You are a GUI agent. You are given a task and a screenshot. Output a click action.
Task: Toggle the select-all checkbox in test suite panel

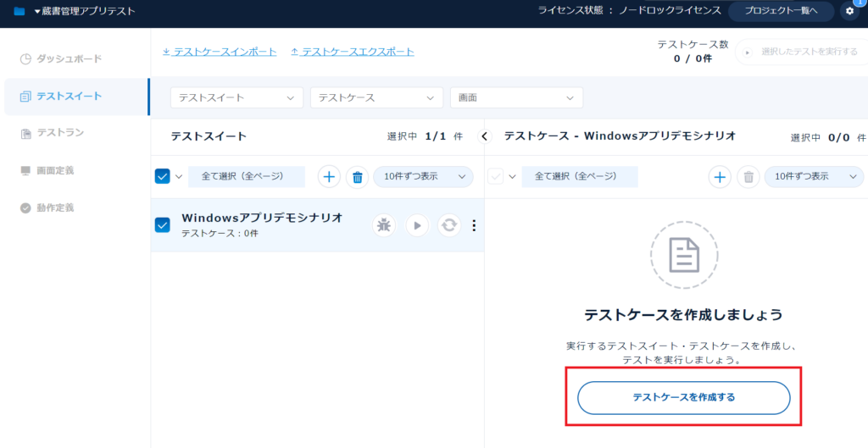(163, 176)
